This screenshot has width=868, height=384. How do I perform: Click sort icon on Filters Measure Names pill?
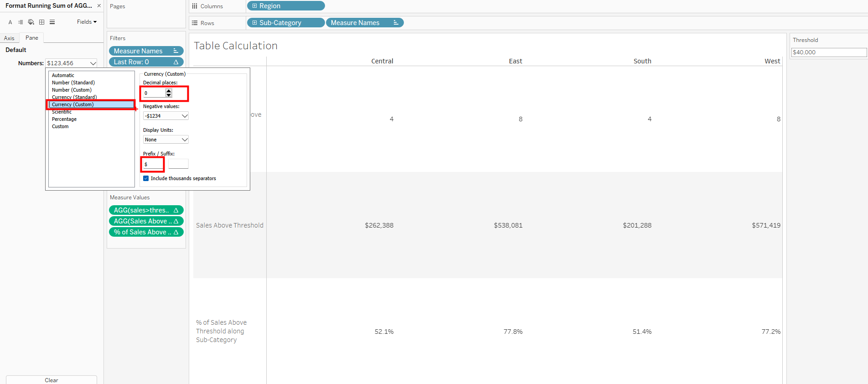176,51
